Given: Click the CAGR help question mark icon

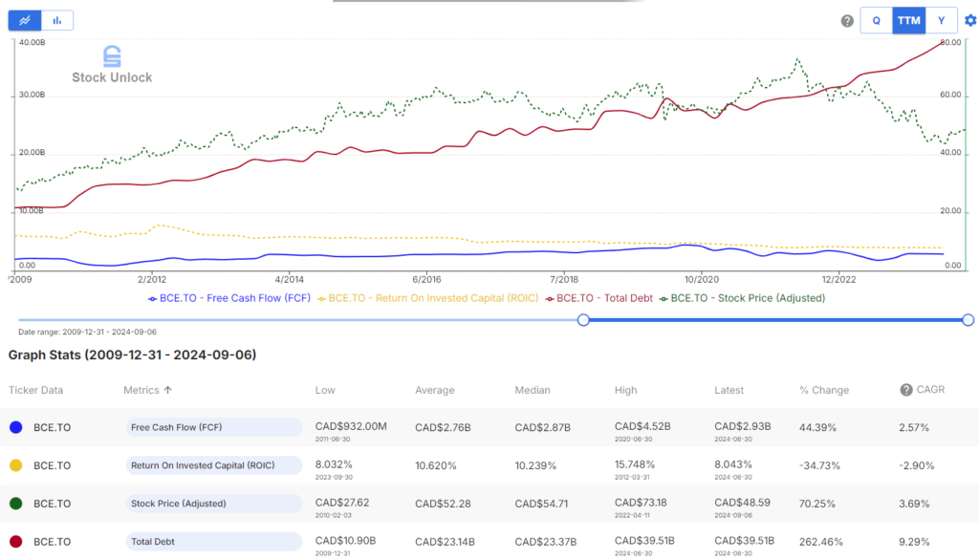Looking at the screenshot, I should click(906, 390).
